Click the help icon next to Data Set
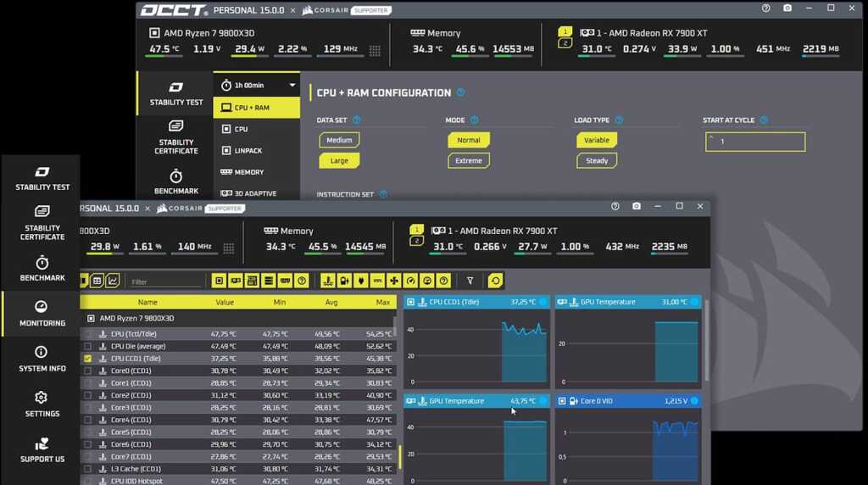 click(357, 120)
